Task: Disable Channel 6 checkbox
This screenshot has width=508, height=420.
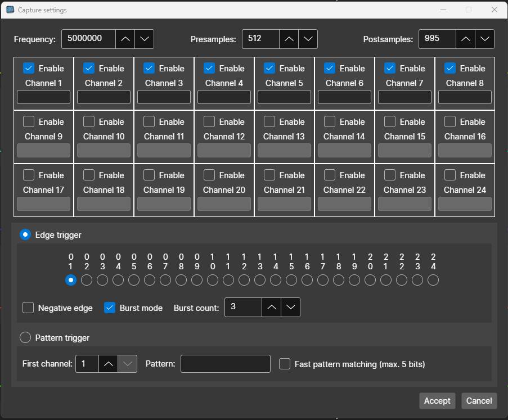Action: pos(330,69)
